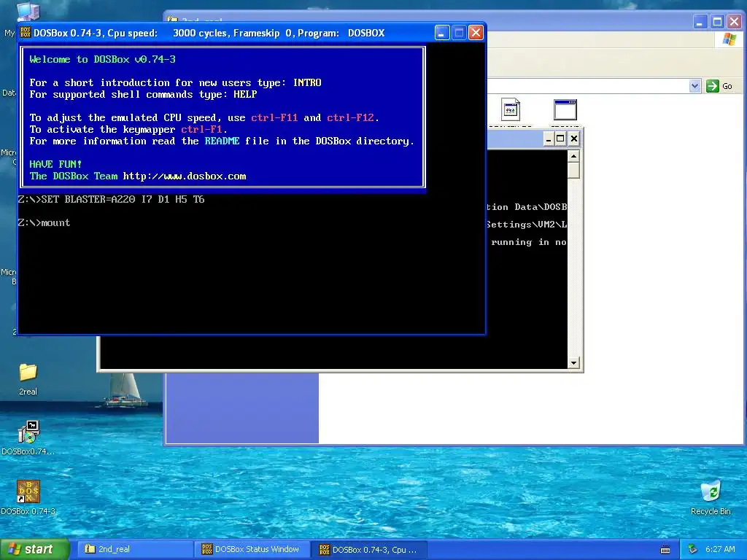Click the word INTRO in the DOSBox welcome

[x=307, y=83]
